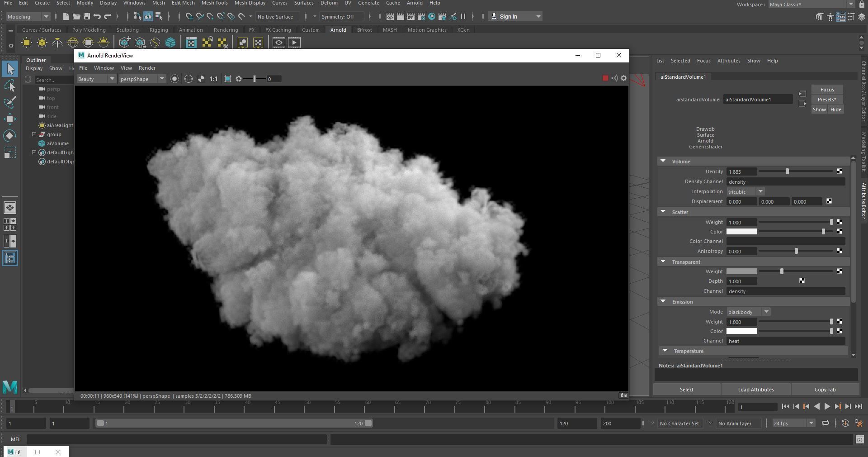Create Arnold photometric light shelf icon
Screen dimensions: 868x457
coord(57,43)
